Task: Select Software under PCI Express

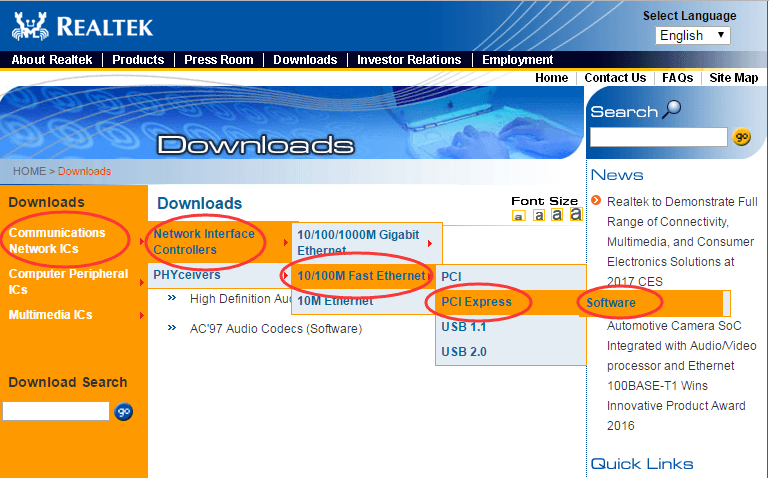Action: click(611, 303)
